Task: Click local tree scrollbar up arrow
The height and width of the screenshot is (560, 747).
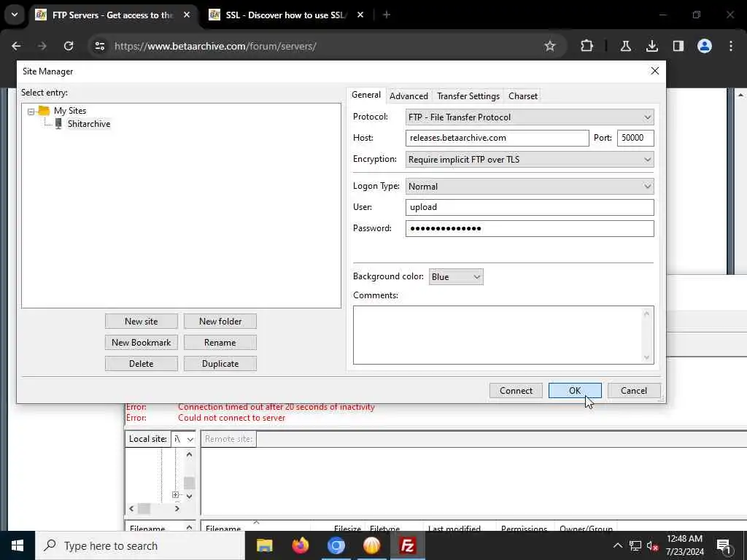Action: (189, 455)
